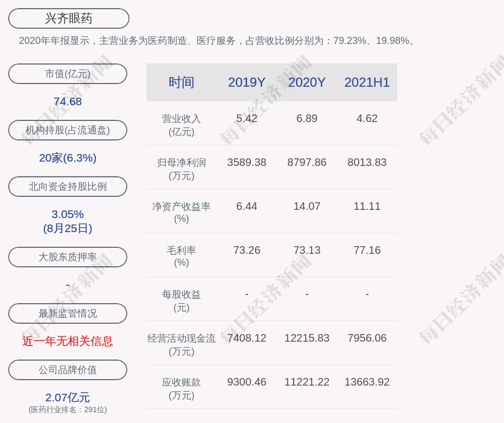Click the red 近一年无相关信息 text
504x423 pixels.
(68, 341)
